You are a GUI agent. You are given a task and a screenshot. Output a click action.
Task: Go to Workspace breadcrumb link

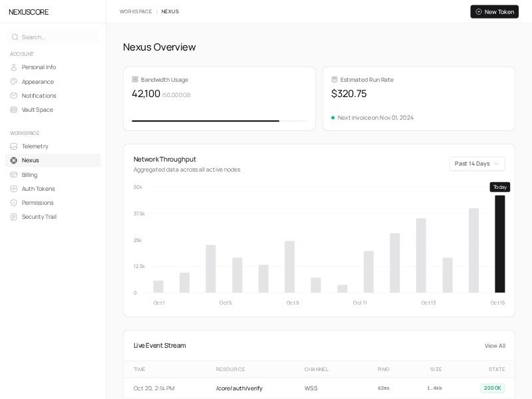point(136,11)
